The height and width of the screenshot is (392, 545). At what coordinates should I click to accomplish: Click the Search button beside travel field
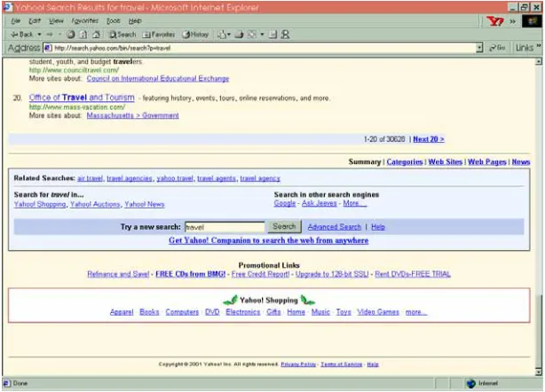coord(284,227)
